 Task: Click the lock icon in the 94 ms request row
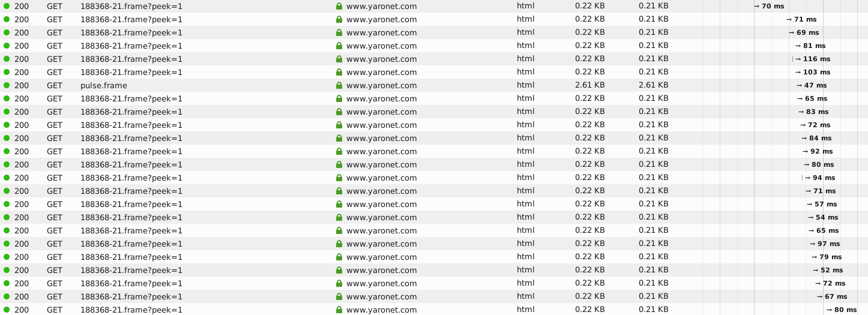(x=339, y=178)
